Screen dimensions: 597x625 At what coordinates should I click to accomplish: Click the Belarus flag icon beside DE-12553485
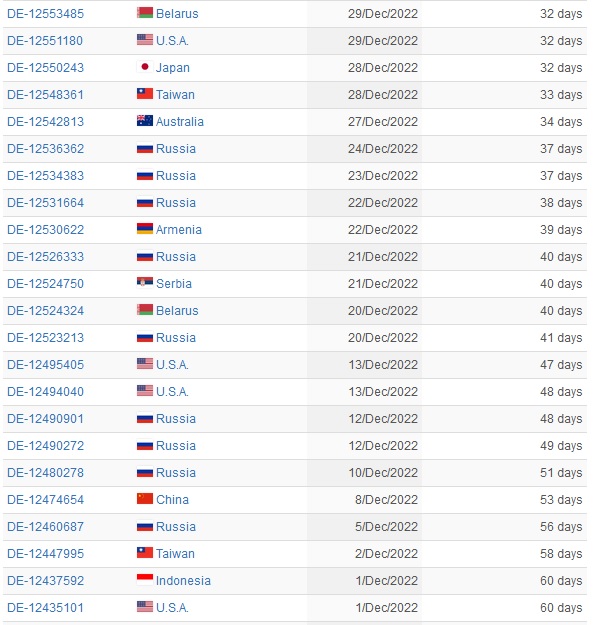(145, 13)
